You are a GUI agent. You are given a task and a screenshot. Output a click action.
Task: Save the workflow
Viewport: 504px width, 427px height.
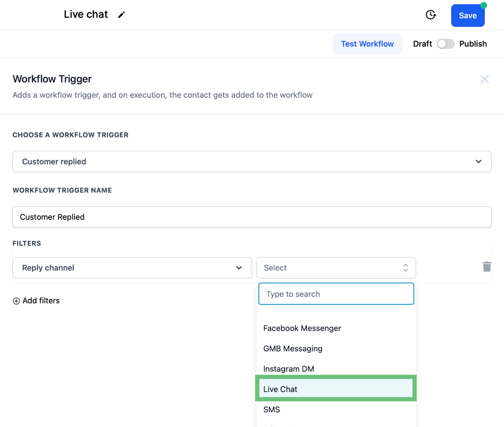click(468, 15)
